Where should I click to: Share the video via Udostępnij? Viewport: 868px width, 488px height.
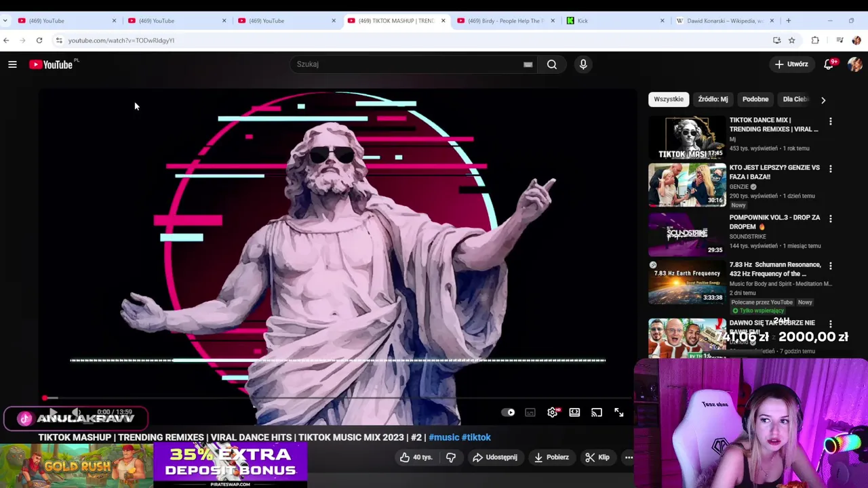tap(495, 457)
